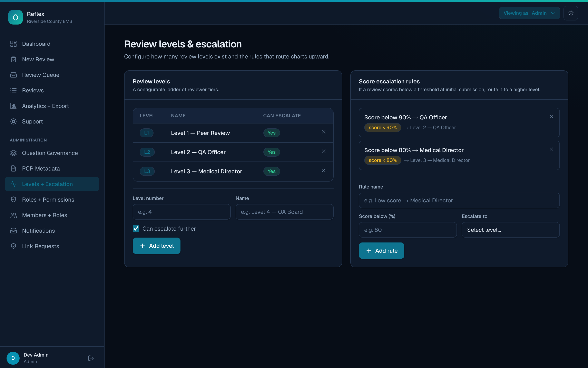Click the Add rule button
The width and height of the screenshot is (588, 368).
(x=381, y=251)
